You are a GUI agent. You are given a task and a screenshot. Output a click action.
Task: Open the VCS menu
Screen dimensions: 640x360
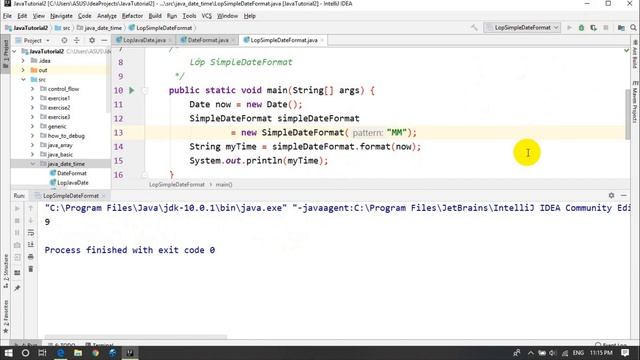(x=207, y=16)
